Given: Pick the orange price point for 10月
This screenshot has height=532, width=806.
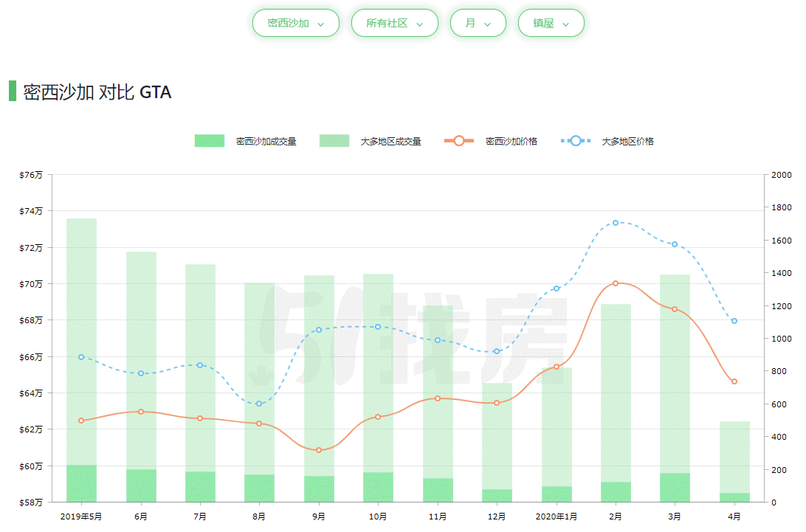Looking at the screenshot, I should point(378,417).
